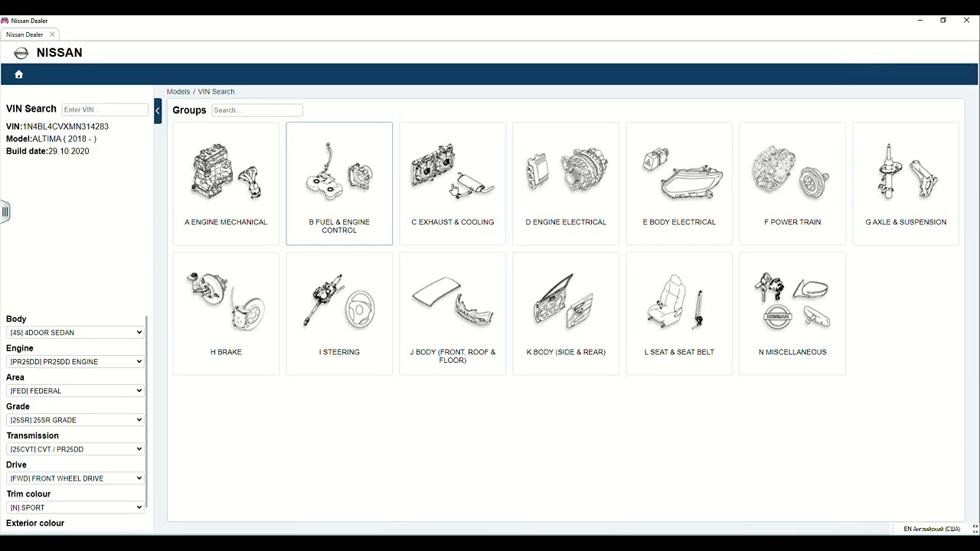
Task: Open the Body dropdown
Action: pos(75,332)
